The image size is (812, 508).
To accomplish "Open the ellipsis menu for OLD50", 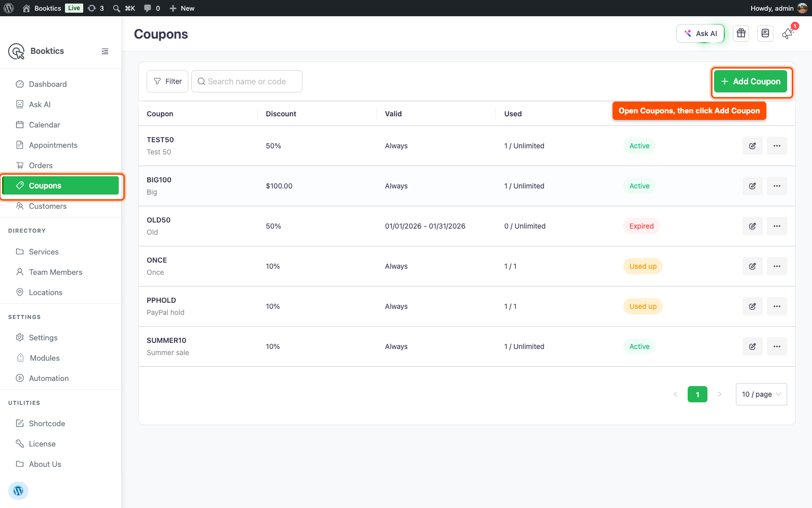I will coord(776,226).
